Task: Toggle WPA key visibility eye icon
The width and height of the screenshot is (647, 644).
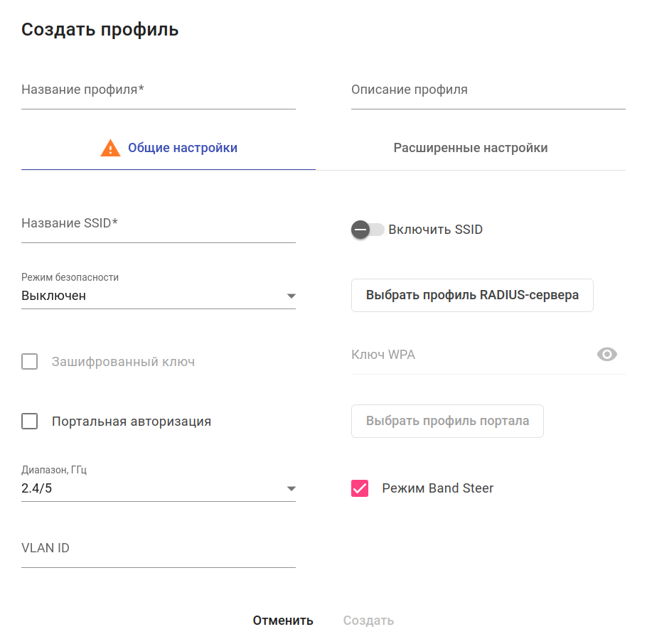Action: [606, 355]
